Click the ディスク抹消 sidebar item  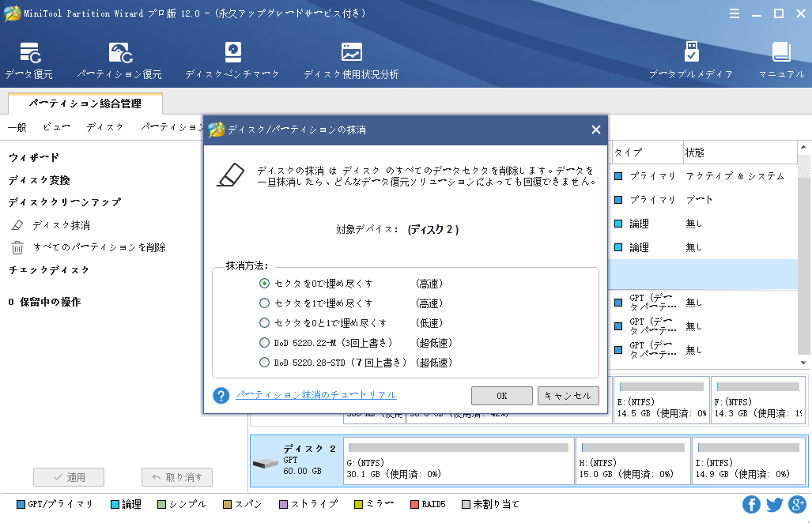[61, 225]
